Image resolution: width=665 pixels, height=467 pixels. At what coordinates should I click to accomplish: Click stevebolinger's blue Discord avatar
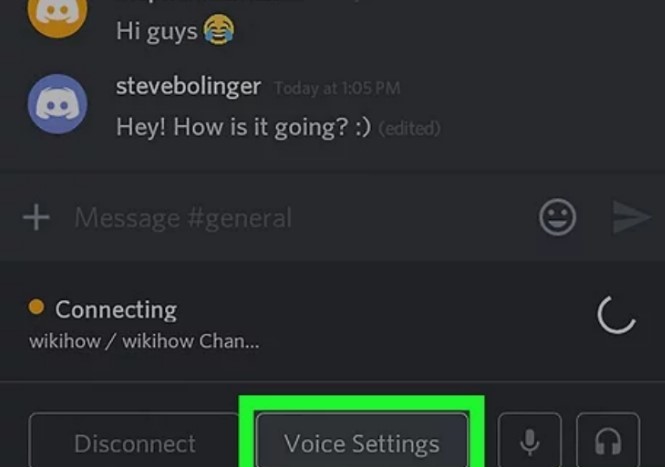[58, 104]
